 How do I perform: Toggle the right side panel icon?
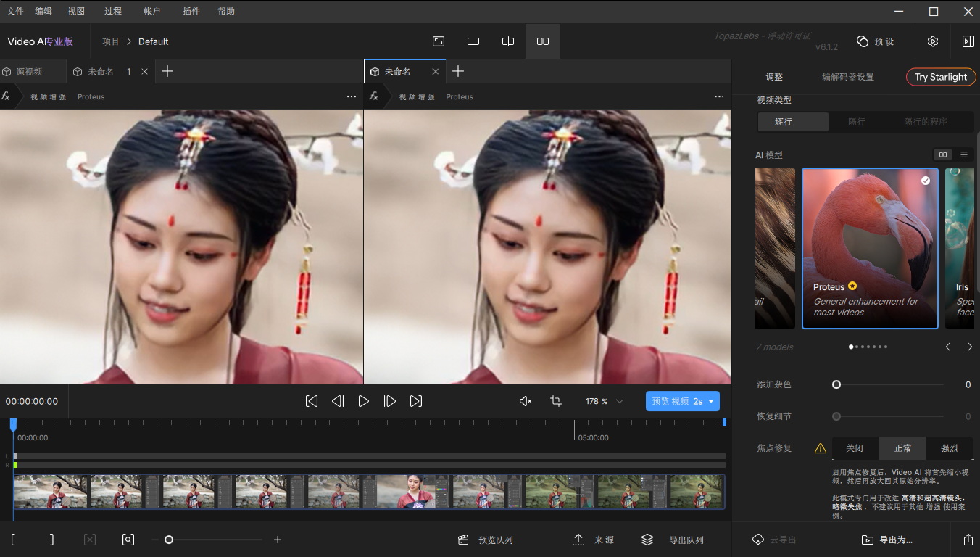click(968, 41)
